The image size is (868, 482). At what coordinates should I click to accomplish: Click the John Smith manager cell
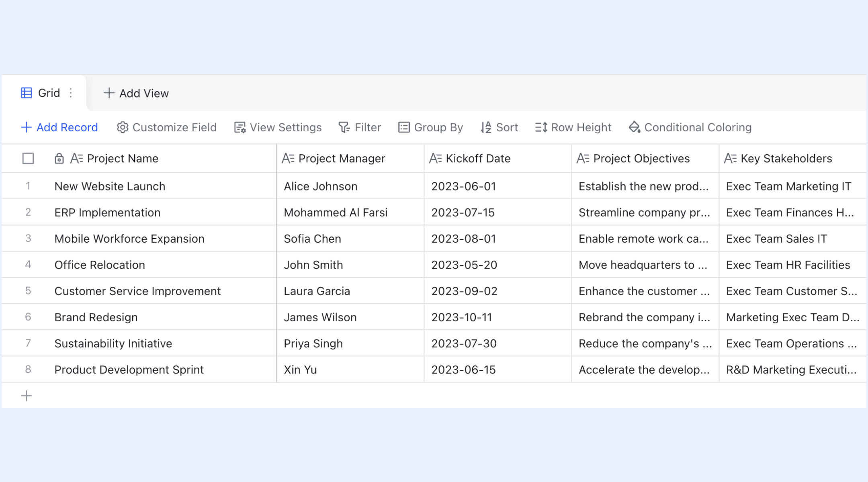tap(350, 265)
